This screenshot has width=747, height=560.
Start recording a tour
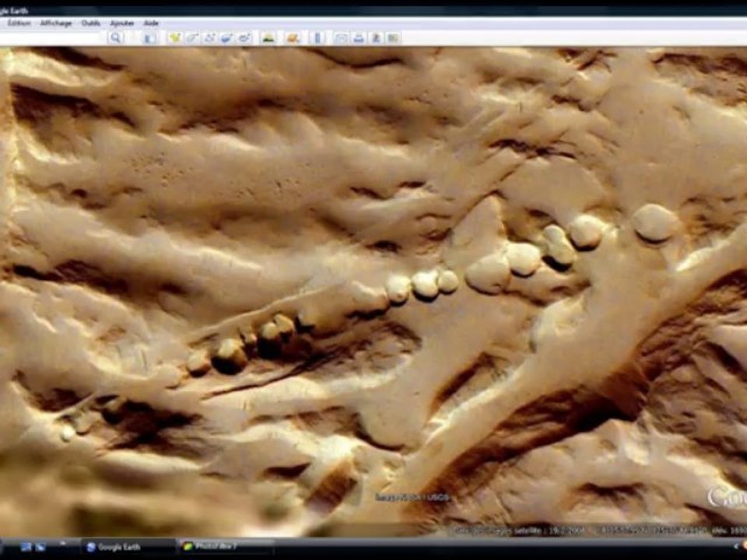pyautogui.click(x=244, y=37)
